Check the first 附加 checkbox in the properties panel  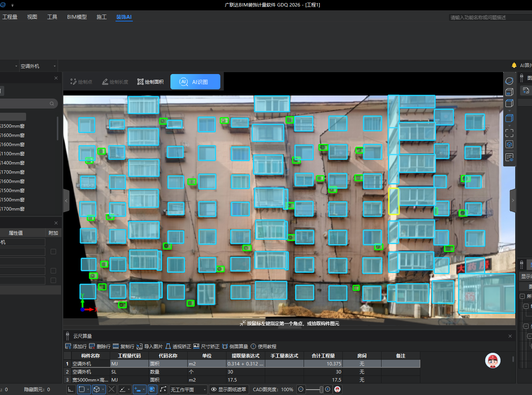pyautogui.click(x=53, y=252)
